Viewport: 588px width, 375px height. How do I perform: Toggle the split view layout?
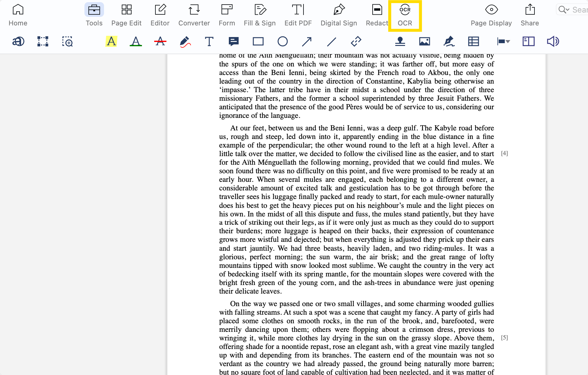[x=528, y=41]
